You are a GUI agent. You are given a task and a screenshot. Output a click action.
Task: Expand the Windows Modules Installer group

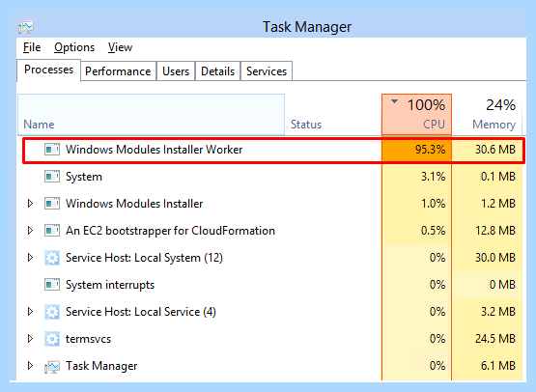(30, 204)
